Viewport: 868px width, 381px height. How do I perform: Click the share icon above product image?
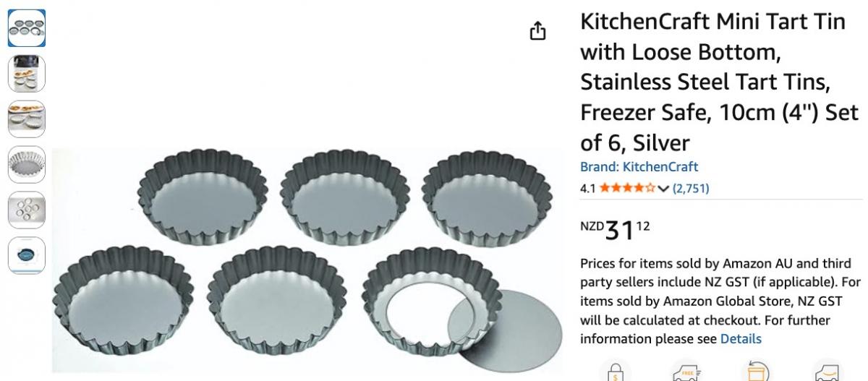click(537, 30)
